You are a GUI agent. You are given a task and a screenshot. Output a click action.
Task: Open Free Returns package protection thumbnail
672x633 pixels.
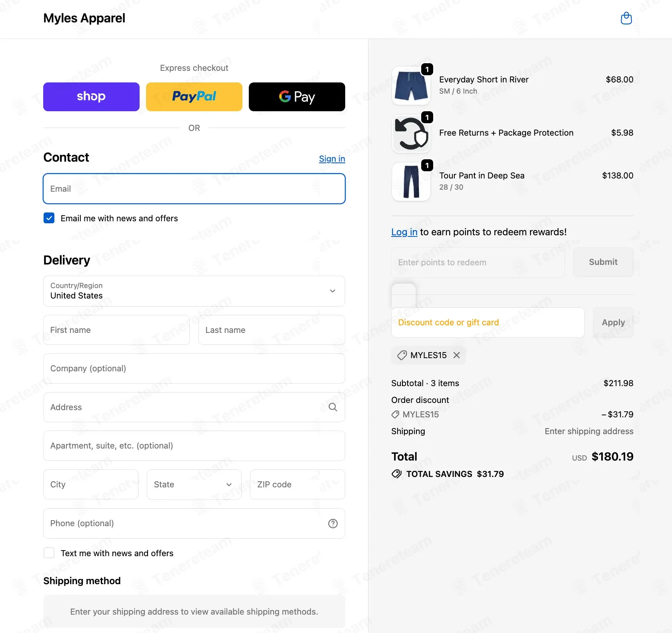click(x=411, y=134)
